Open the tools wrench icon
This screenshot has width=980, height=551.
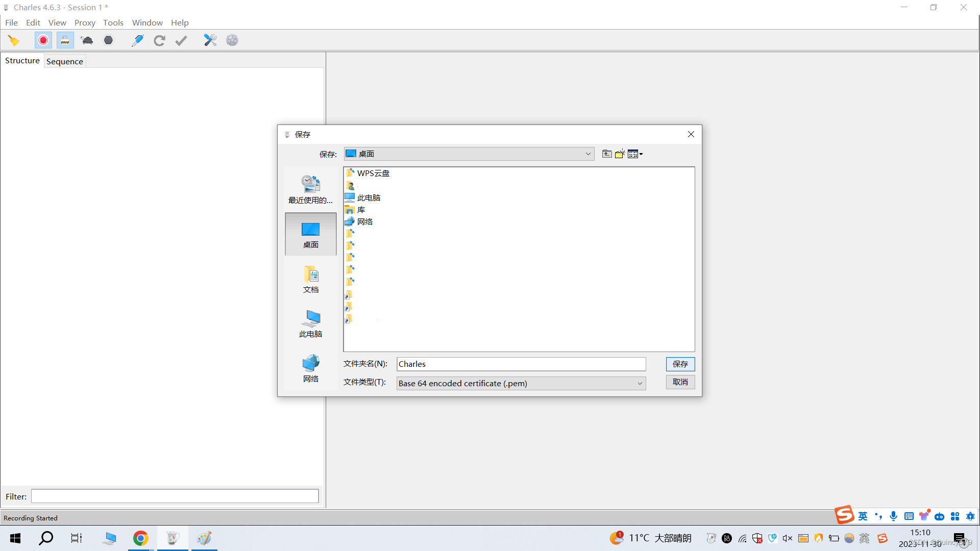click(210, 40)
